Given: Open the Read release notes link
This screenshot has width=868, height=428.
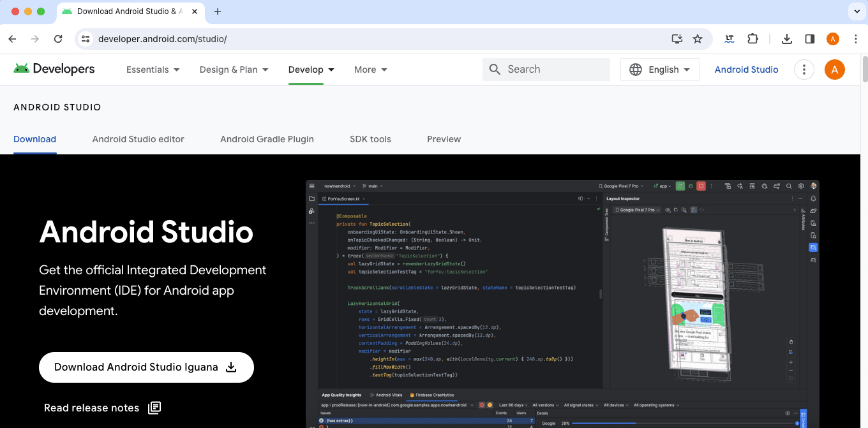Looking at the screenshot, I should (x=91, y=408).
